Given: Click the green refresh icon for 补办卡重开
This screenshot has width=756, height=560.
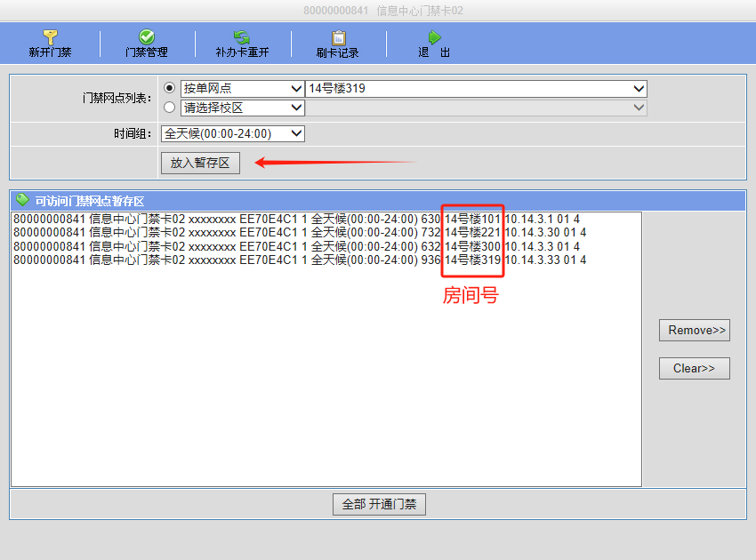Looking at the screenshot, I should 242,36.
